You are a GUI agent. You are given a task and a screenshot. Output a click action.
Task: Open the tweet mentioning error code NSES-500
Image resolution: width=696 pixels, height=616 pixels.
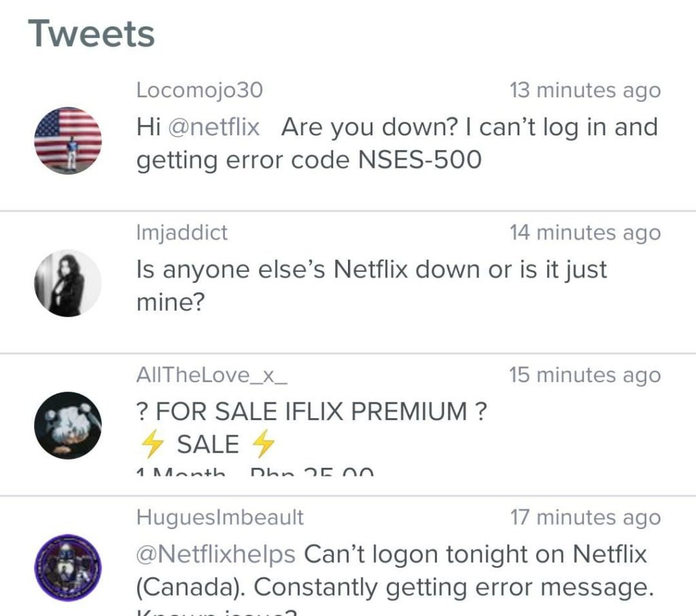tap(394, 143)
